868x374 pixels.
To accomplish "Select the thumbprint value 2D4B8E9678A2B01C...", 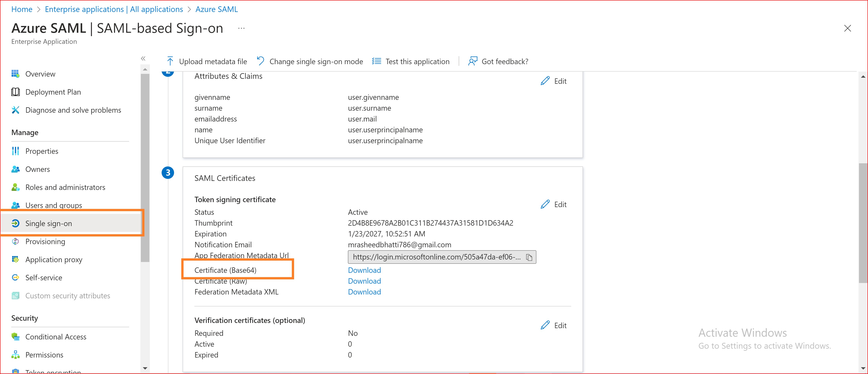I will (431, 223).
